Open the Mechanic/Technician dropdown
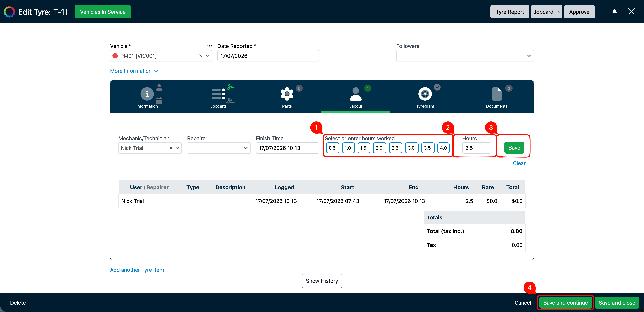Viewport: 644px width, 312px height. click(177, 148)
